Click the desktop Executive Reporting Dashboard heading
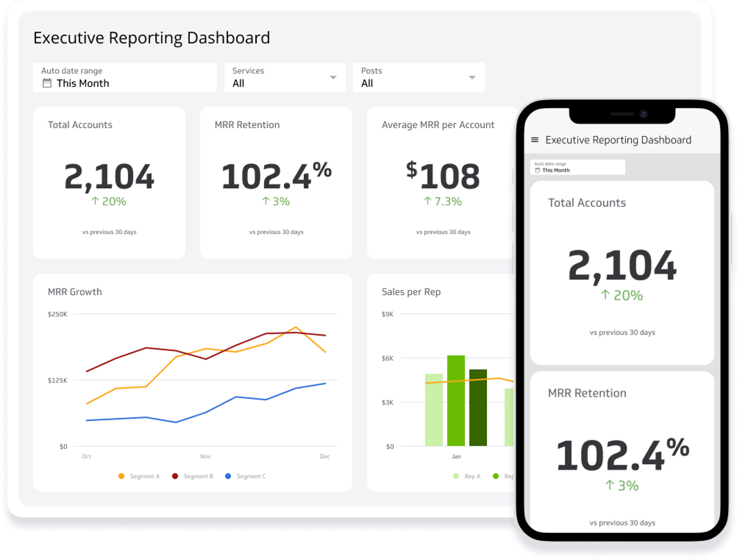740x560 pixels. [x=151, y=38]
